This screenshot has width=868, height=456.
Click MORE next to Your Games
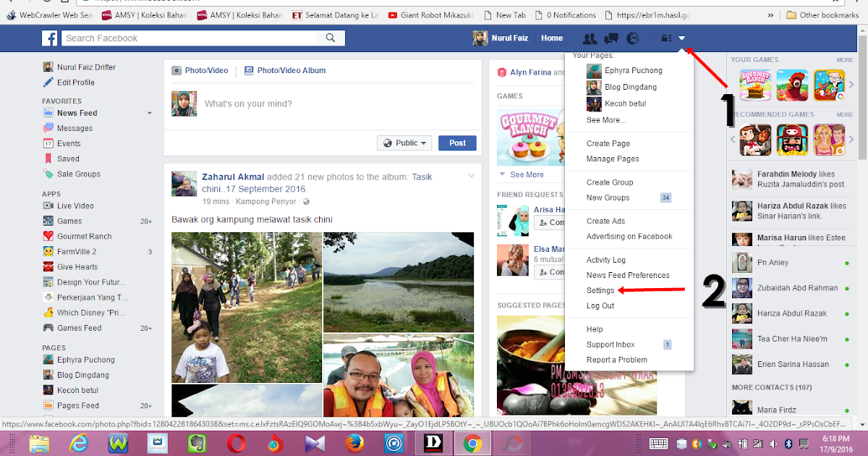pos(845,60)
